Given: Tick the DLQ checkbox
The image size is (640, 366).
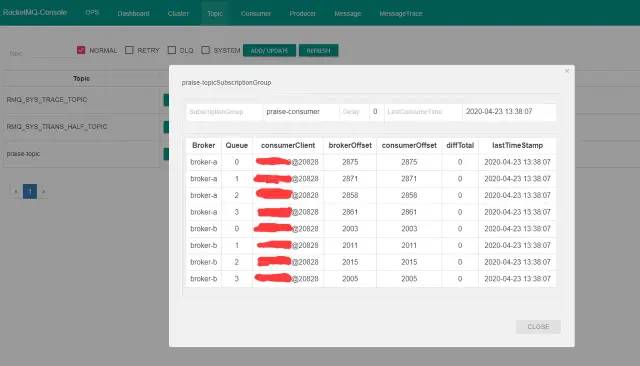Looking at the screenshot, I should [171, 50].
